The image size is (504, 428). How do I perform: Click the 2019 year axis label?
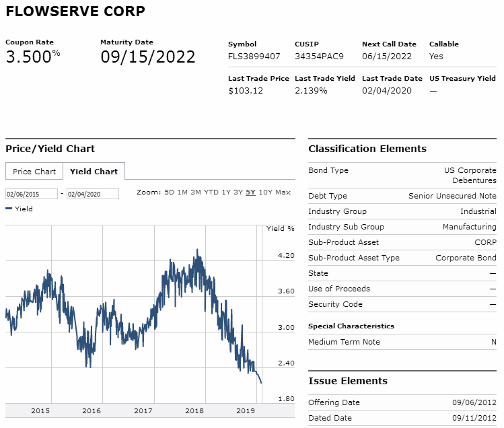pos(245,411)
